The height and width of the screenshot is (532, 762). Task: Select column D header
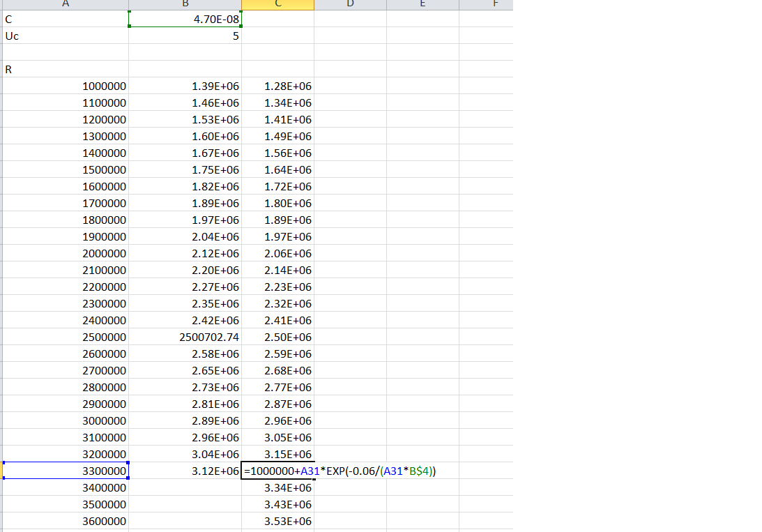point(350,4)
